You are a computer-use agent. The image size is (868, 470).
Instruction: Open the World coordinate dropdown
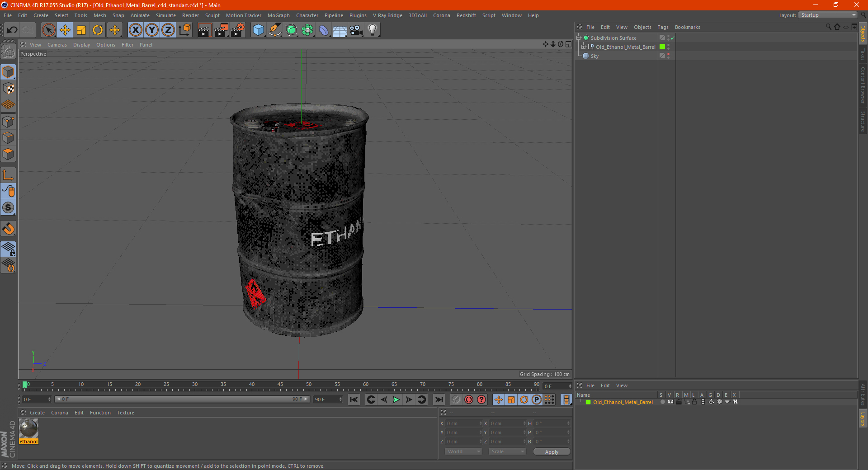click(x=463, y=451)
